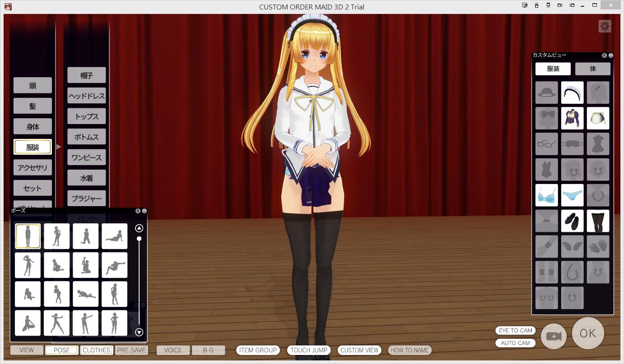Select the pointing arm-extended pose thumbnail

pos(85,323)
